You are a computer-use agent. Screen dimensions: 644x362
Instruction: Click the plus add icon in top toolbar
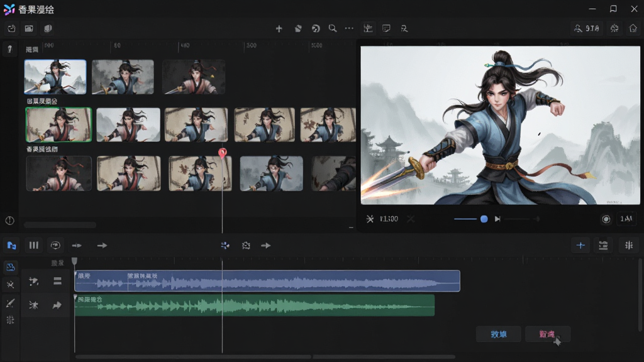279,28
